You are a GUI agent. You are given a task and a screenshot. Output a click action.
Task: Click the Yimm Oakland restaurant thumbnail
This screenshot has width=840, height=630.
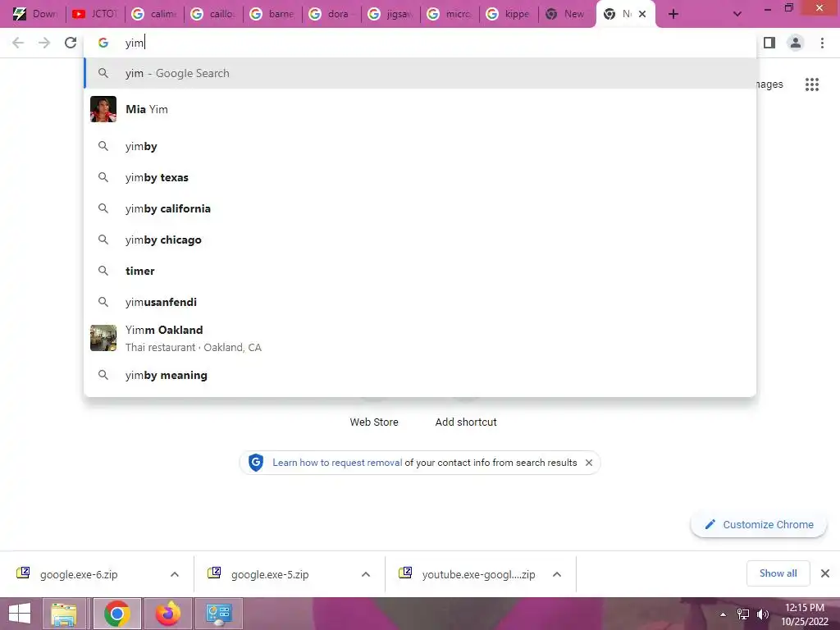tap(103, 338)
